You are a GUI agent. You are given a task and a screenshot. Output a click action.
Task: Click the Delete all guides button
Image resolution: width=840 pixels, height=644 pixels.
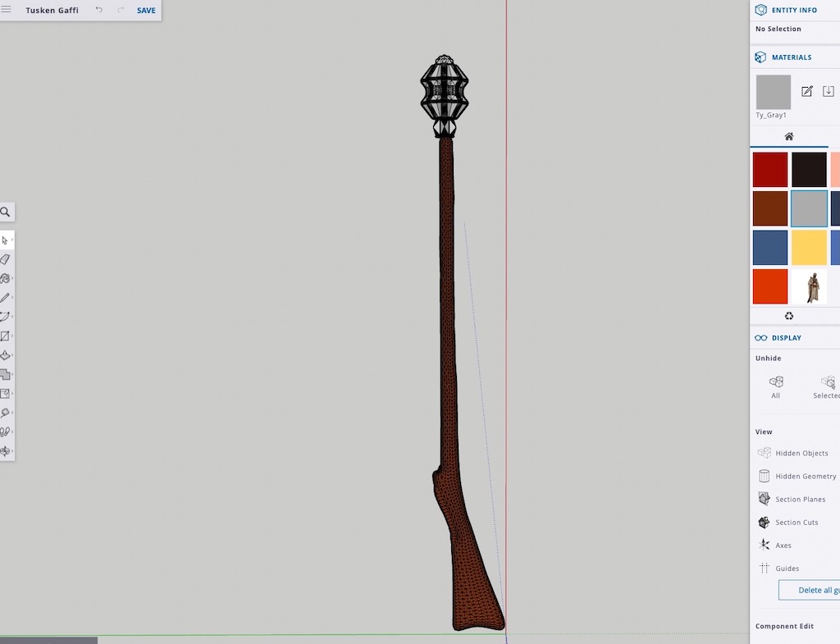810,590
